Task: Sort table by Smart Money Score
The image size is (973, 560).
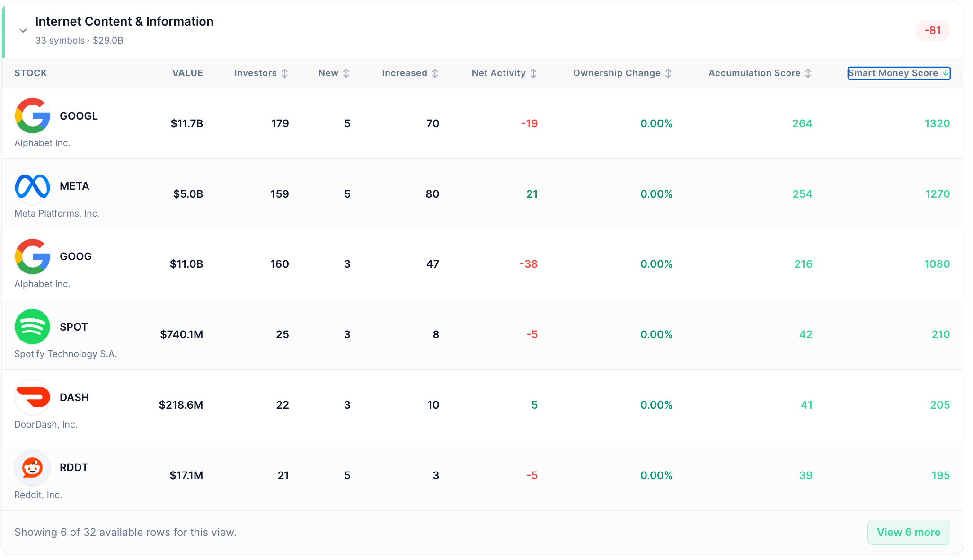Action: (899, 73)
